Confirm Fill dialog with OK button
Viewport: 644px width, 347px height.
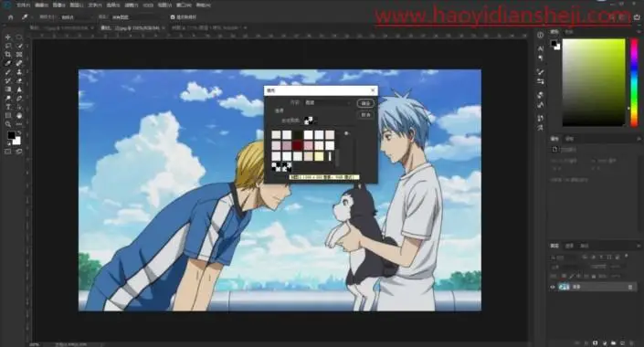pos(365,103)
